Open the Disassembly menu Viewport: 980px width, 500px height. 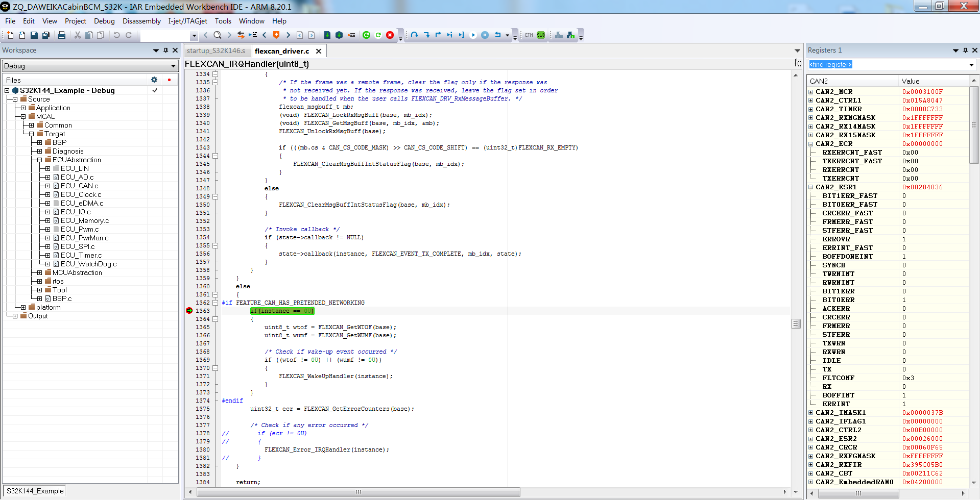coord(141,21)
